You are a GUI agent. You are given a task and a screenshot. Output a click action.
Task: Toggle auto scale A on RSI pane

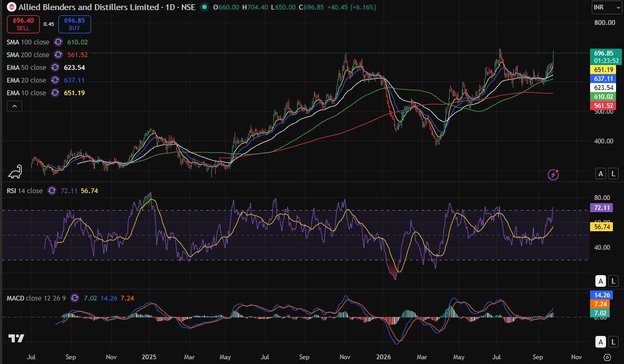tap(601, 281)
